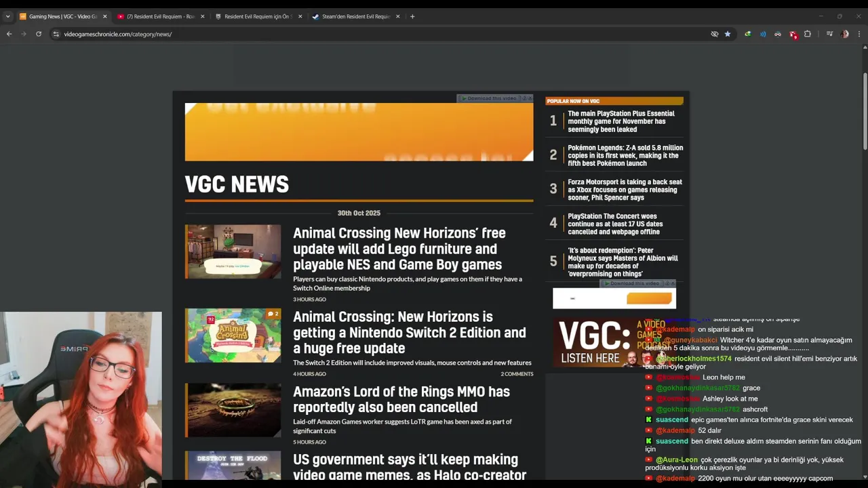Image resolution: width=868 pixels, height=488 pixels.
Task: Click the Animal Crossing room thumbnail
Action: click(x=233, y=251)
